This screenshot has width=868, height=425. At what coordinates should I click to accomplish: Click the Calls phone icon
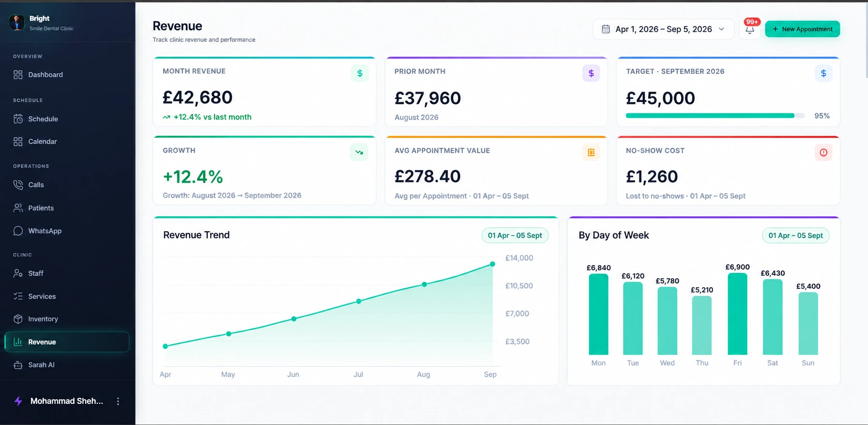[x=18, y=185]
